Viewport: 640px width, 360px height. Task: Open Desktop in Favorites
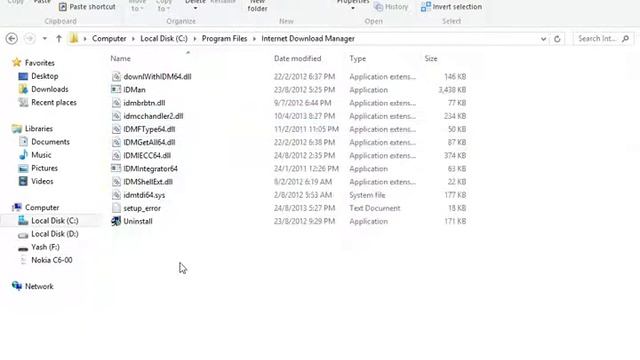click(x=44, y=76)
